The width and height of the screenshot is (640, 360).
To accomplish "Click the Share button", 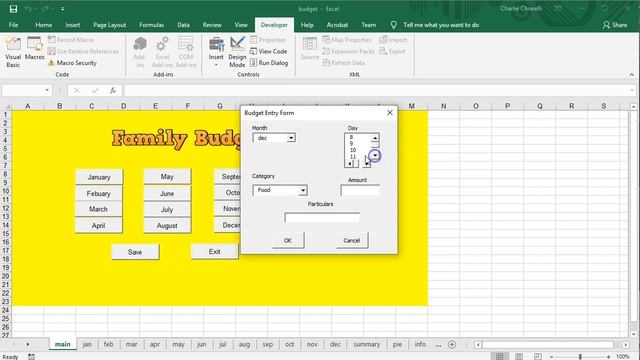I will (615, 25).
